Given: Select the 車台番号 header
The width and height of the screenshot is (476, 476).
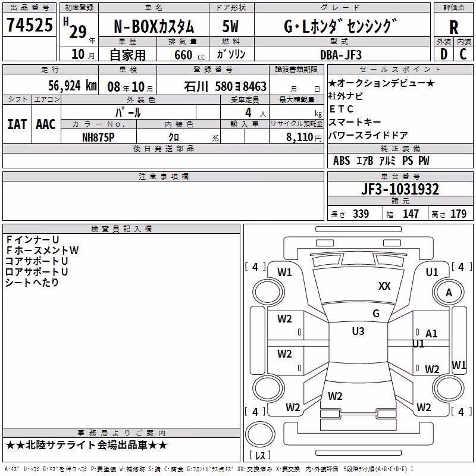Looking at the screenshot, I should click(400, 176).
